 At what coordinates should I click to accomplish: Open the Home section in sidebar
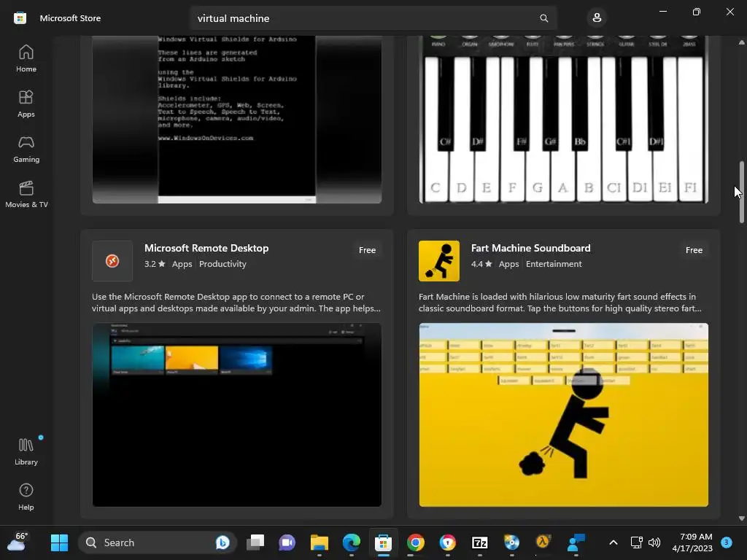pyautogui.click(x=26, y=58)
